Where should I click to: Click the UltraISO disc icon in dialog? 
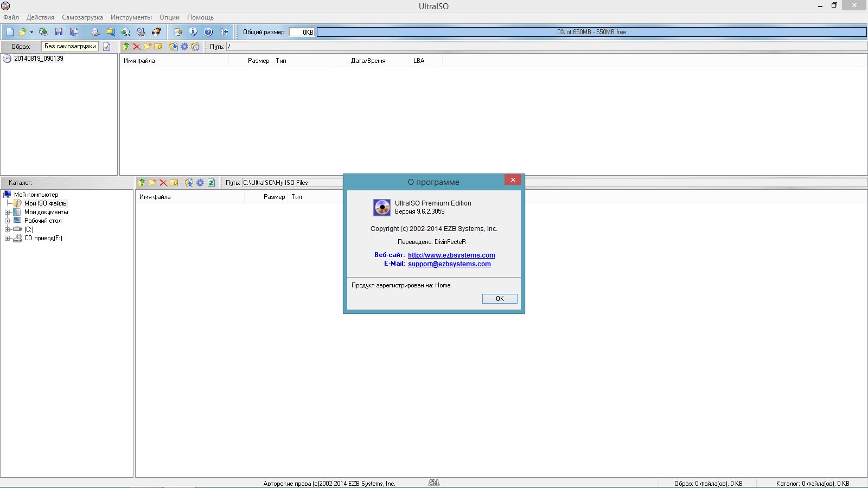[382, 207]
